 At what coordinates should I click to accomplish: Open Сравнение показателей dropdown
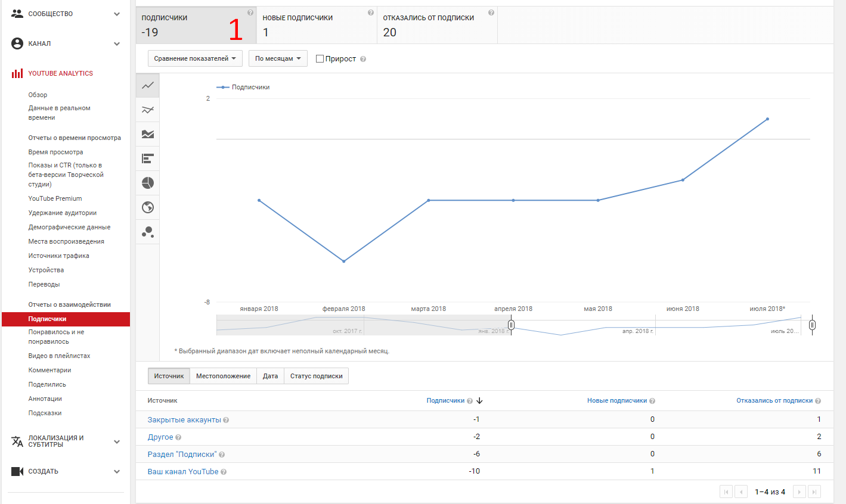pyautogui.click(x=195, y=58)
